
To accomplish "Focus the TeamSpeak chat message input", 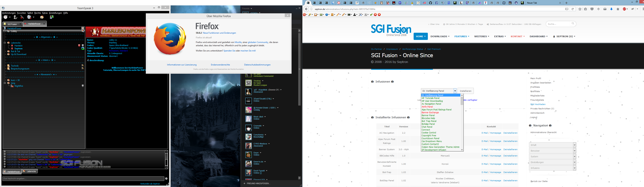I will [83, 179].
